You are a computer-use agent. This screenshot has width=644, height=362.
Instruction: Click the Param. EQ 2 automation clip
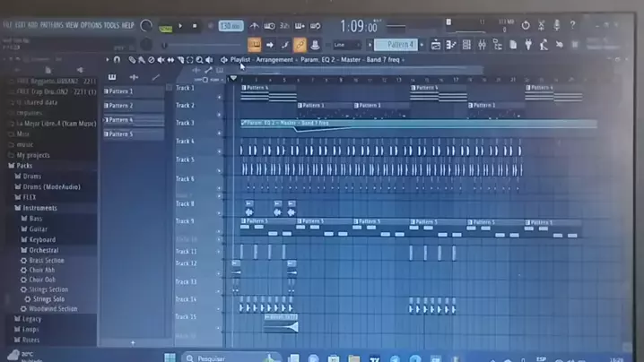287,123
